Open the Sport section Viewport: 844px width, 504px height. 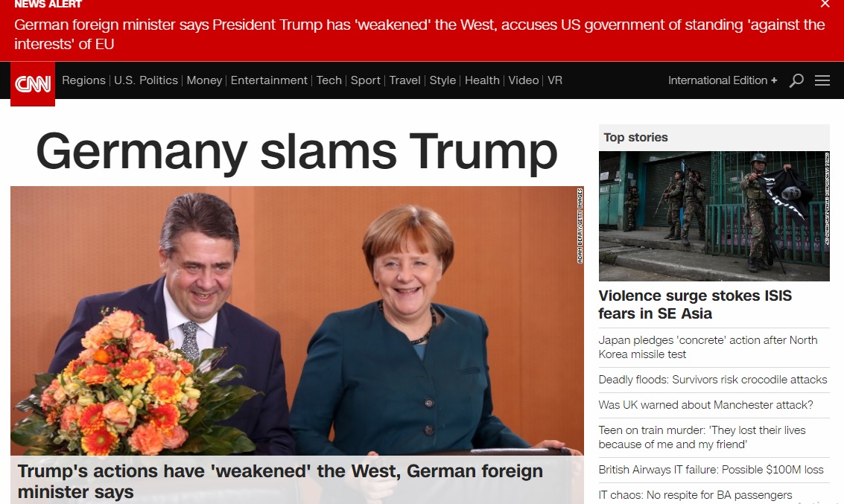point(366,80)
